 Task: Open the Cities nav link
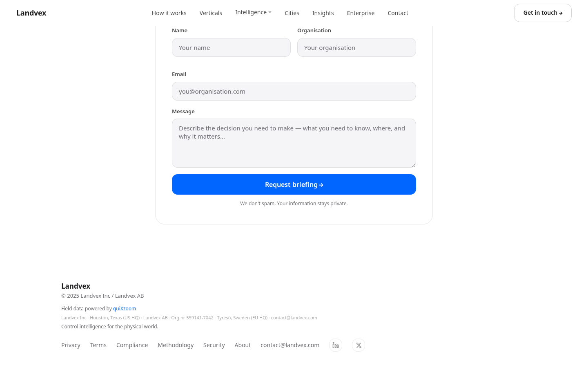[x=292, y=13]
